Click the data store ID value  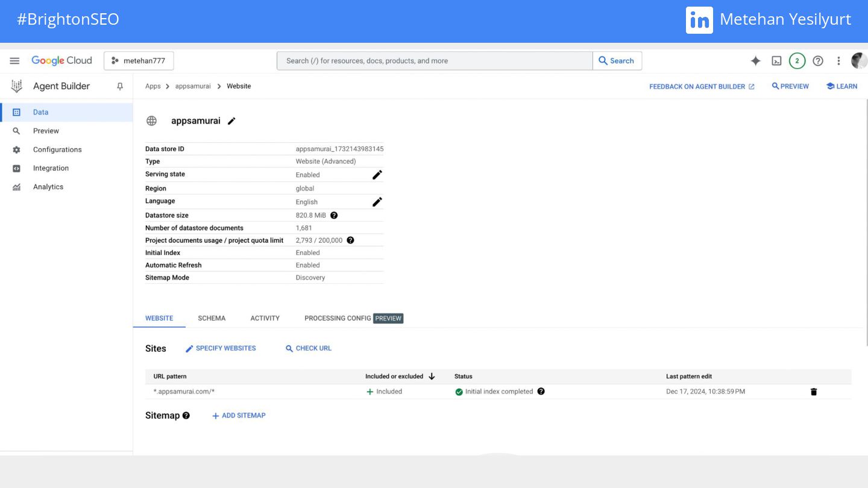339,149
